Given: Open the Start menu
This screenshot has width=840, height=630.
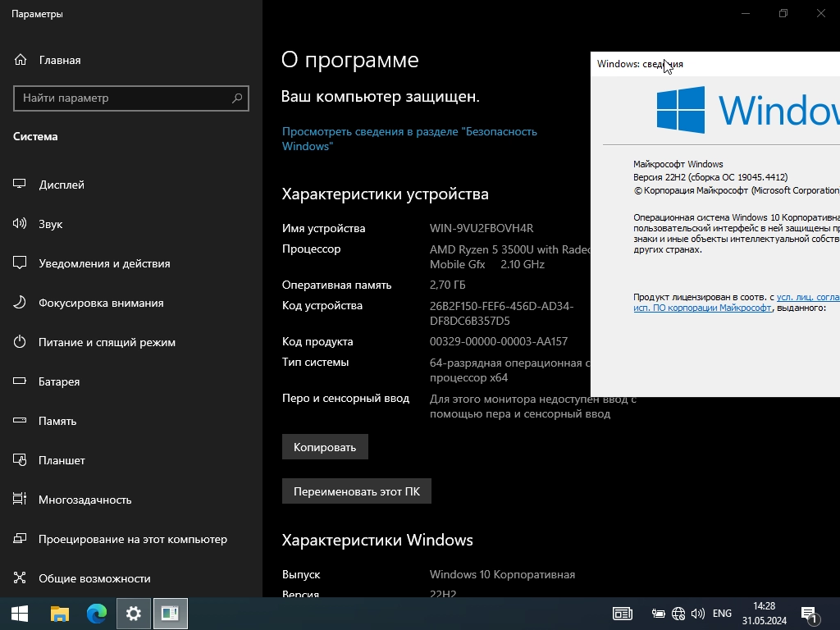Looking at the screenshot, I should tap(20, 614).
